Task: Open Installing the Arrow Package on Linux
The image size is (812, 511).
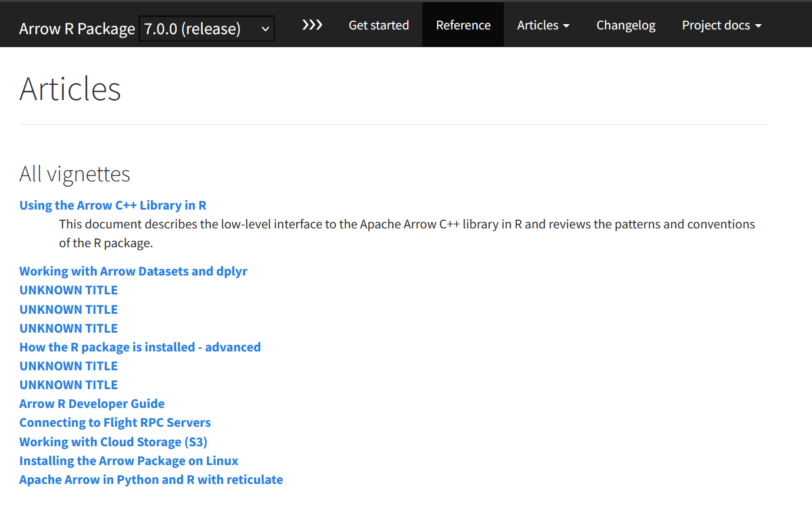Action: pyautogui.click(x=129, y=461)
